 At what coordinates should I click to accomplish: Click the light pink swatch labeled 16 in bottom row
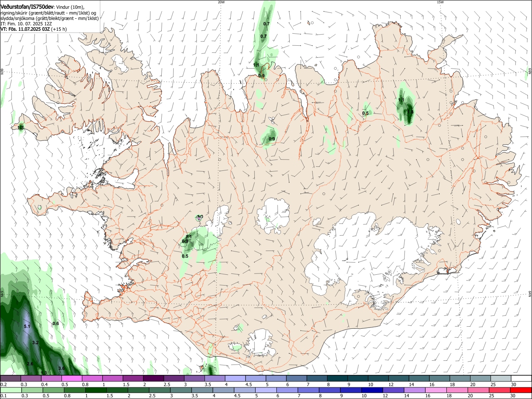(436, 390)
